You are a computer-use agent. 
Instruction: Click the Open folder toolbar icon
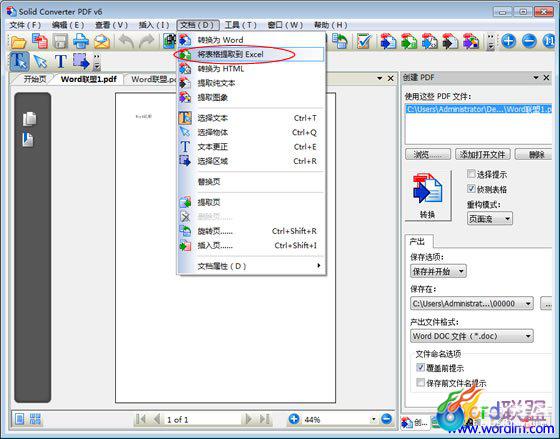click(x=19, y=42)
